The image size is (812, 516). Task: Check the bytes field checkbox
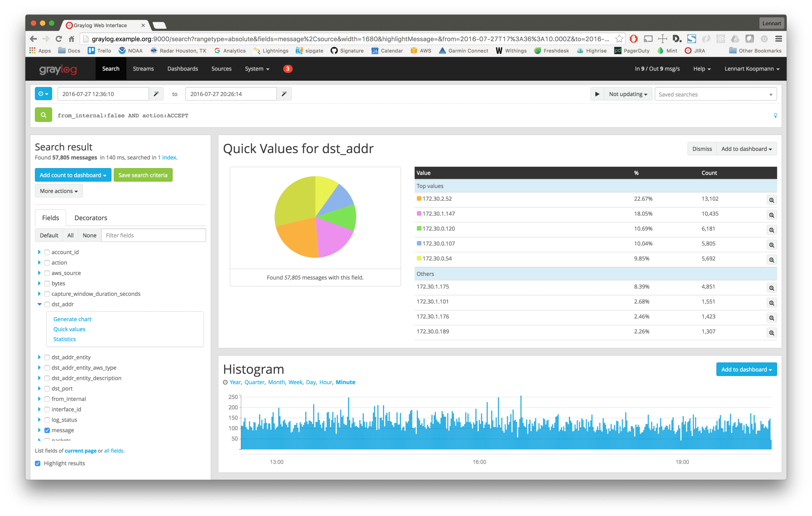47,284
